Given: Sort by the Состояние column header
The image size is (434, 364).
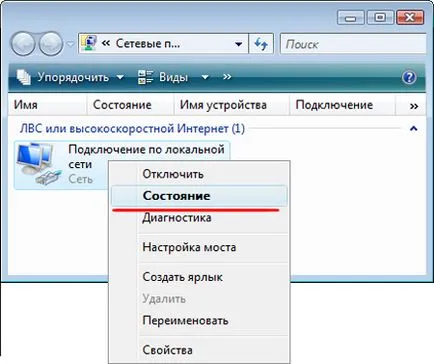Looking at the screenshot, I should (x=130, y=105).
